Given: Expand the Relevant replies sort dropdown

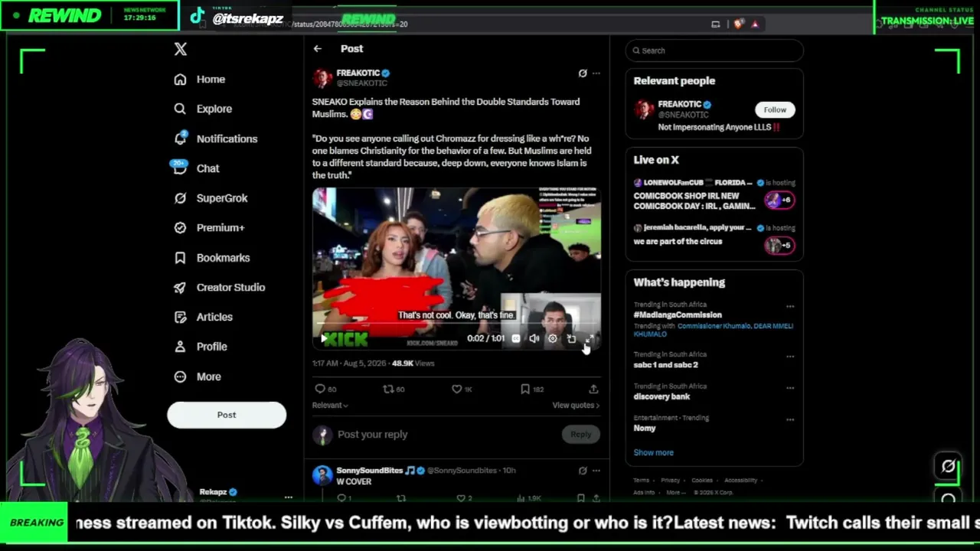Looking at the screenshot, I should coord(330,406).
